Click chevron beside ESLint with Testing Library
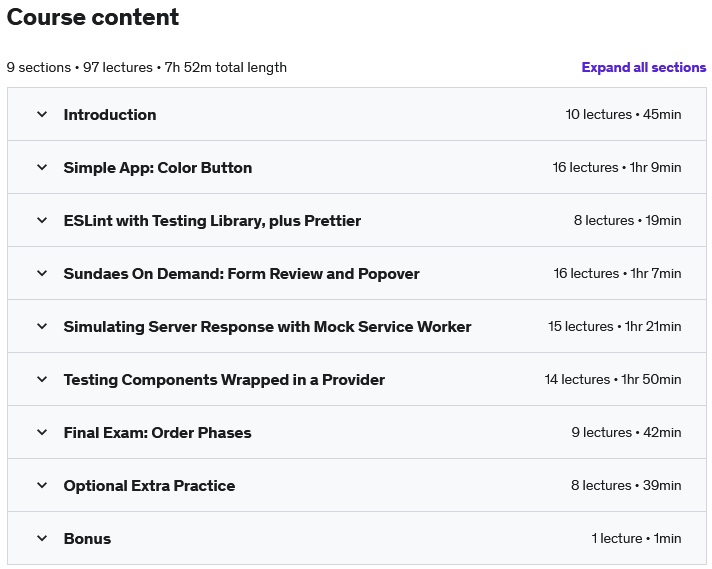The width and height of the screenshot is (712, 569). 42,221
